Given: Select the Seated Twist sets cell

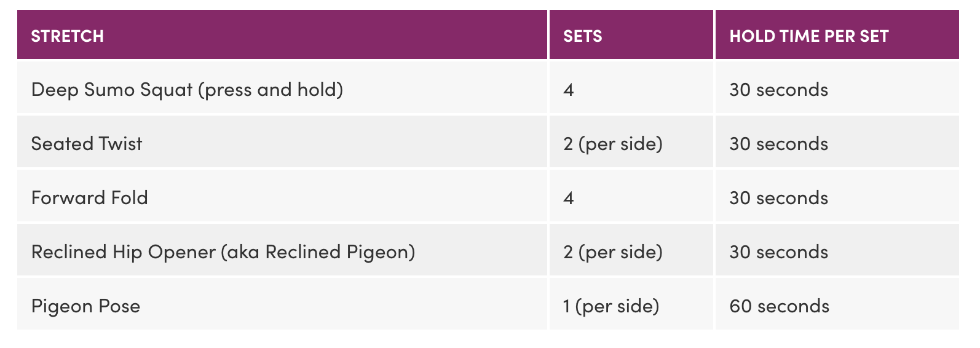Looking at the screenshot, I should (x=612, y=144).
